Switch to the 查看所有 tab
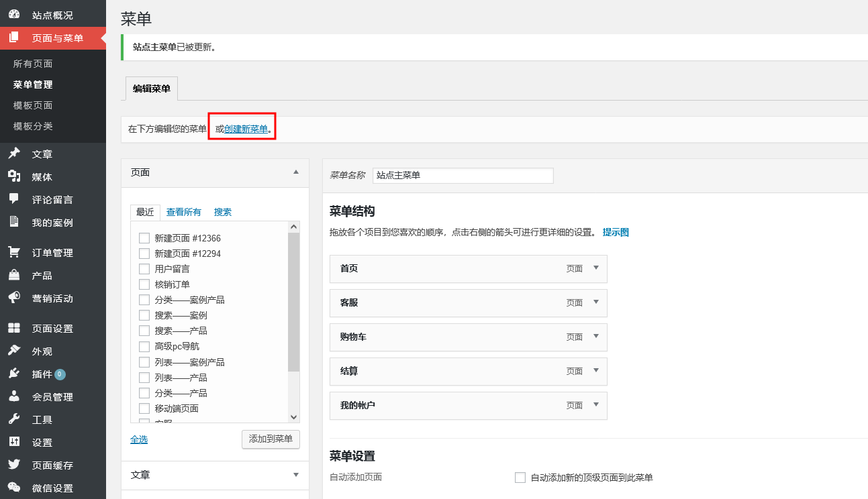868x499 pixels. pyautogui.click(x=183, y=212)
